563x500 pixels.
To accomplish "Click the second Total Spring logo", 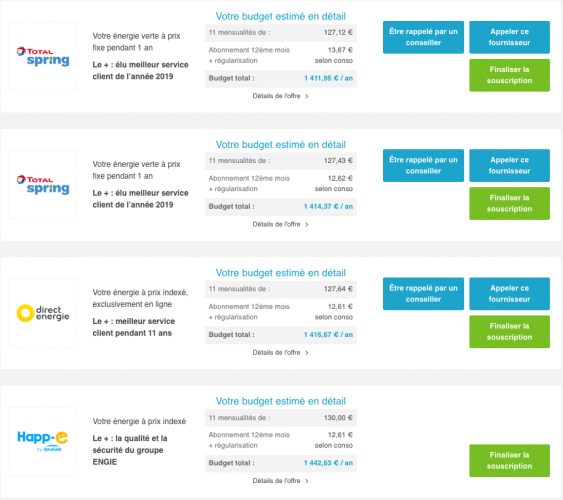I will point(43,184).
